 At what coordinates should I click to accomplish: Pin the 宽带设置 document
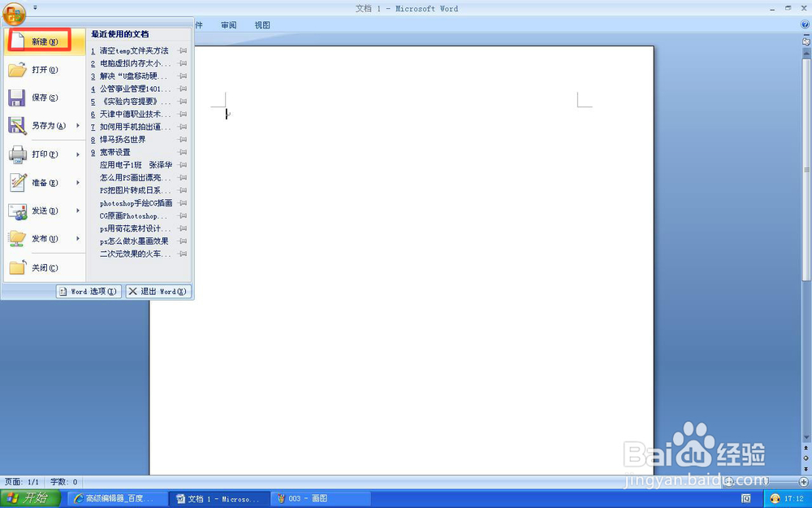(182, 153)
